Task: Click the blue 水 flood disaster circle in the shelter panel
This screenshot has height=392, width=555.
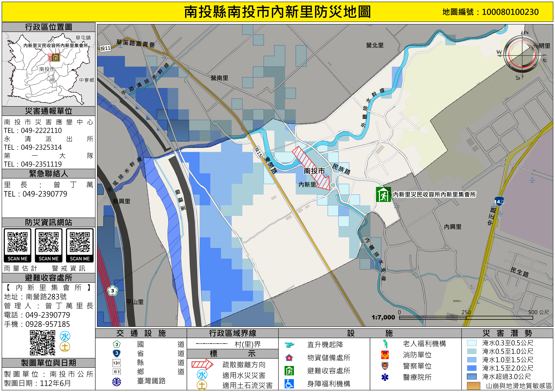Action: click(x=65, y=336)
